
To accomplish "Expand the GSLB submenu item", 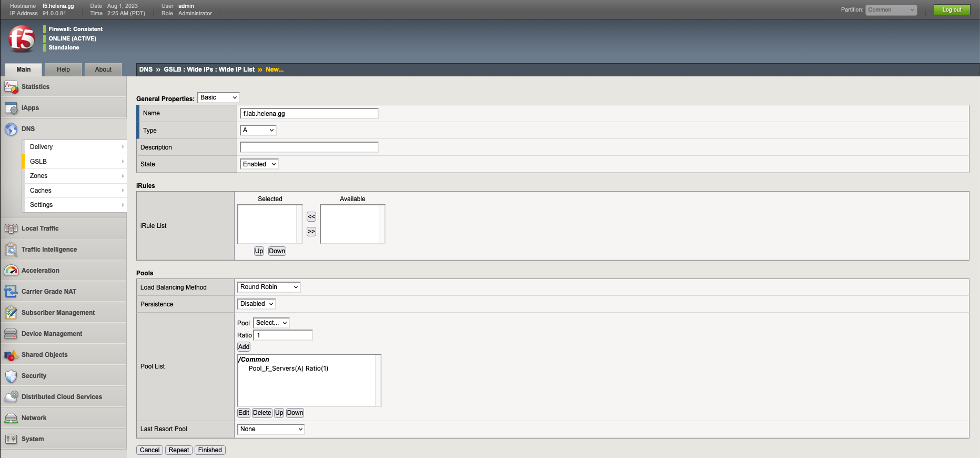I will (74, 162).
